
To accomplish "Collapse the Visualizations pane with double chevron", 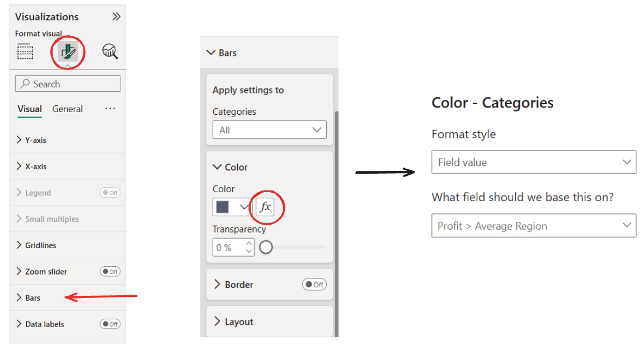I will click(x=116, y=17).
